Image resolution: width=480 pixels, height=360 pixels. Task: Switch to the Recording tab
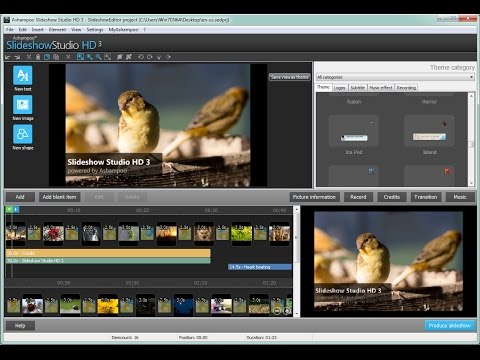406,88
